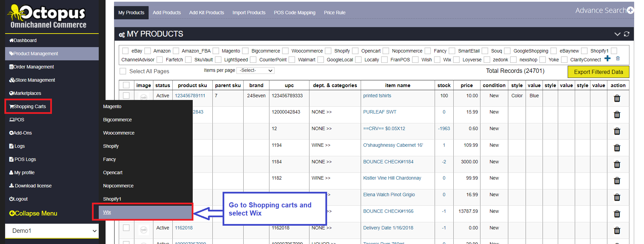Tick the Amazon marketplace checkbox

[x=148, y=51]
